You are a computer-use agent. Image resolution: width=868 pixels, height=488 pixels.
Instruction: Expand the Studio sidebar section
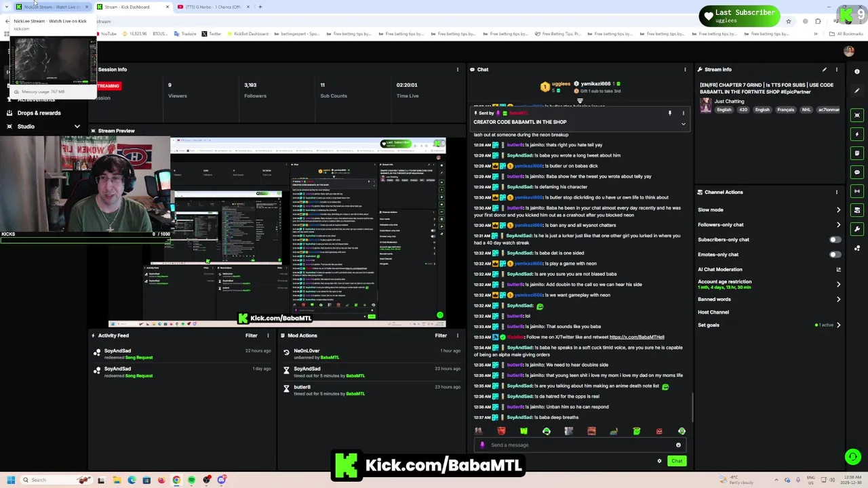(x=77, y=127)
